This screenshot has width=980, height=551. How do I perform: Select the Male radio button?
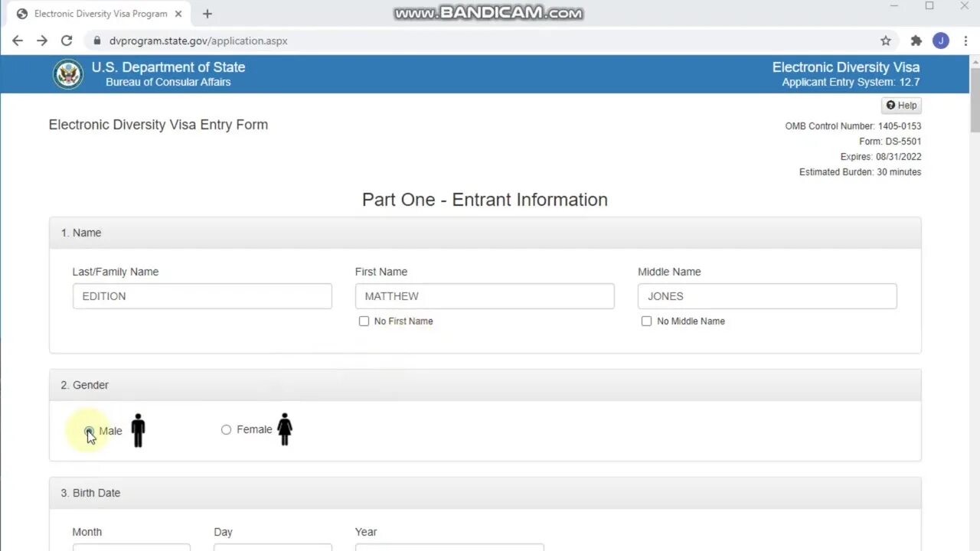90,431
